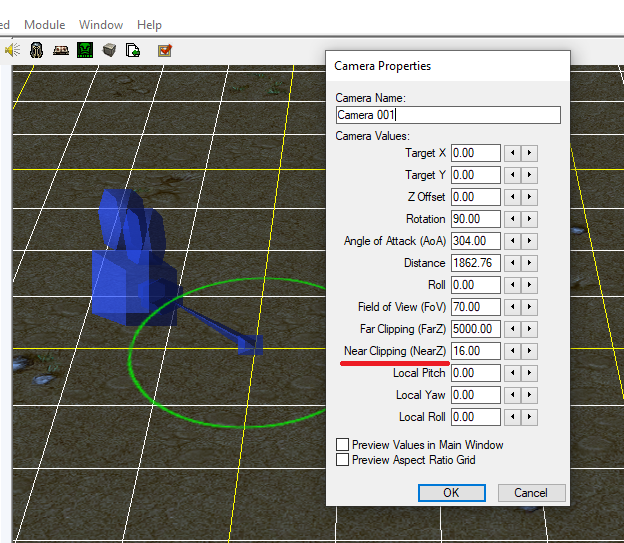This screenshot has width=624, height=543.
Task: Open the Module menu
Action: tap(45, 25)
